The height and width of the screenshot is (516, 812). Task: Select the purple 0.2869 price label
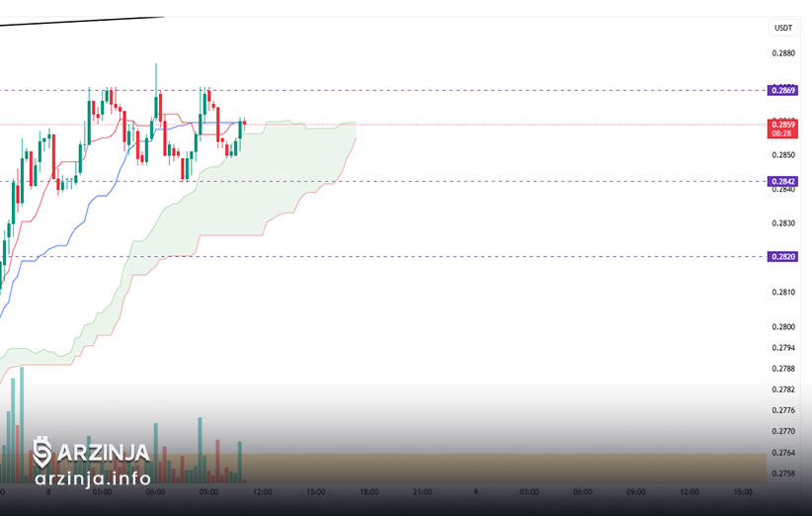(782, 90)
